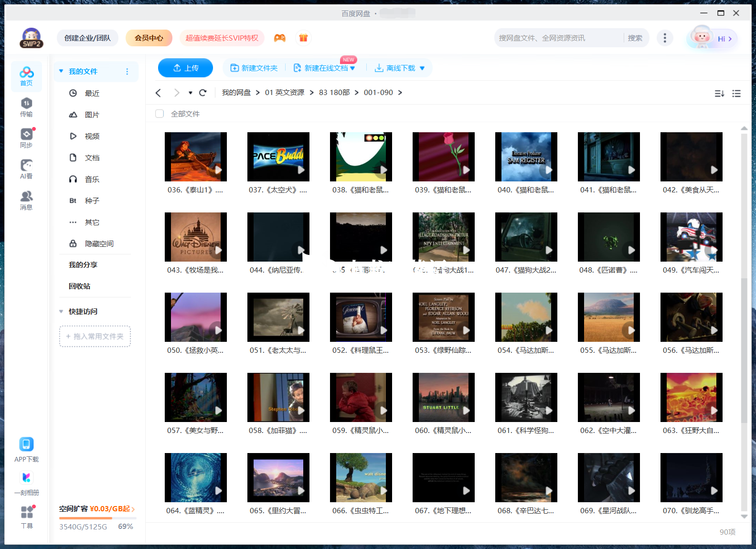756x549 pixels.
Task: Select 视频 category in left menu
Action: click(x=92, y=136)
